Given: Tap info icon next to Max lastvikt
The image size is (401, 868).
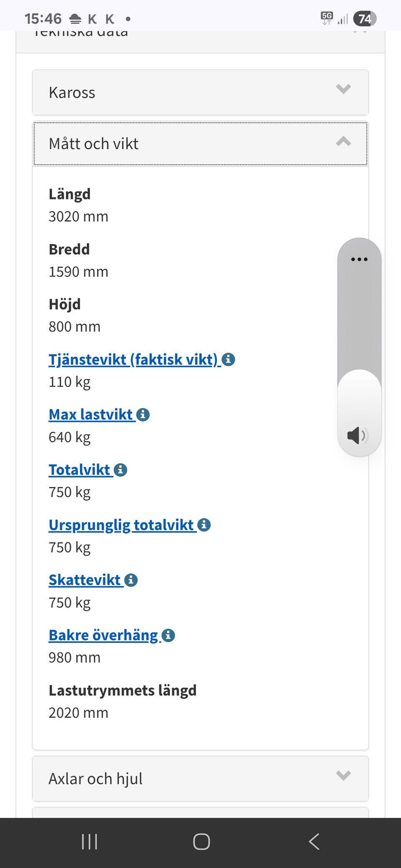Looking at the screenshot, I should pos(143,414).
